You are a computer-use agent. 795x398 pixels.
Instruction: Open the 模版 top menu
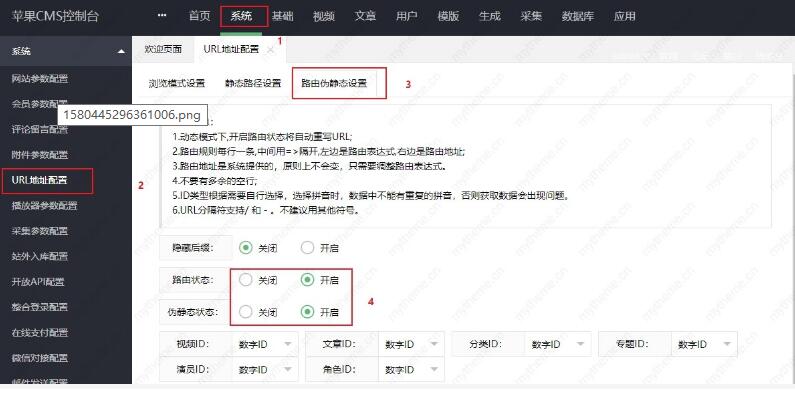pos(448,16)
